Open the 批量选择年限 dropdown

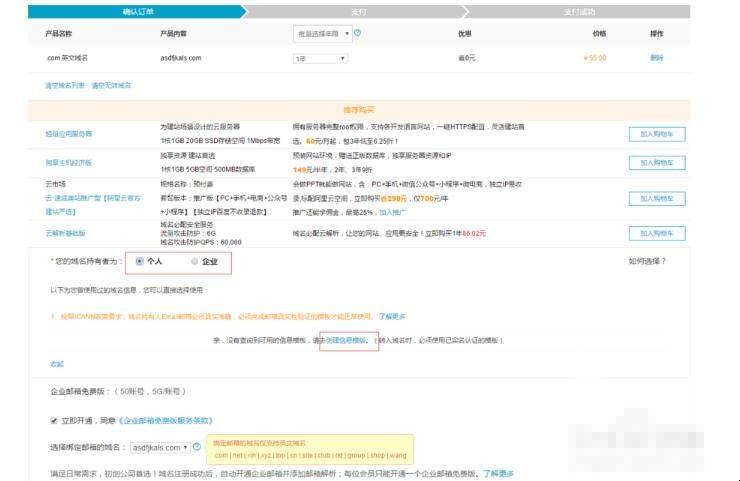(322, 34)
